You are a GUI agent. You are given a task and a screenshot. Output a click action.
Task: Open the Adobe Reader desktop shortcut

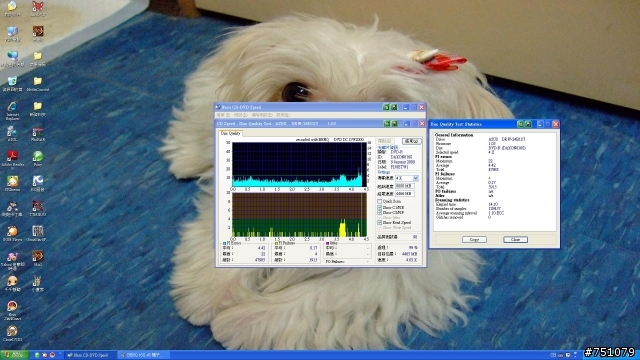12,159
